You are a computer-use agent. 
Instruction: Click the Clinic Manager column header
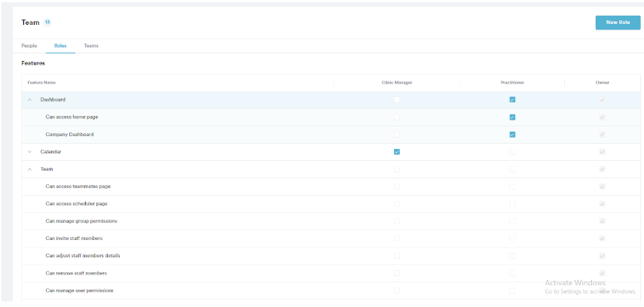click(x=397, y=82)
